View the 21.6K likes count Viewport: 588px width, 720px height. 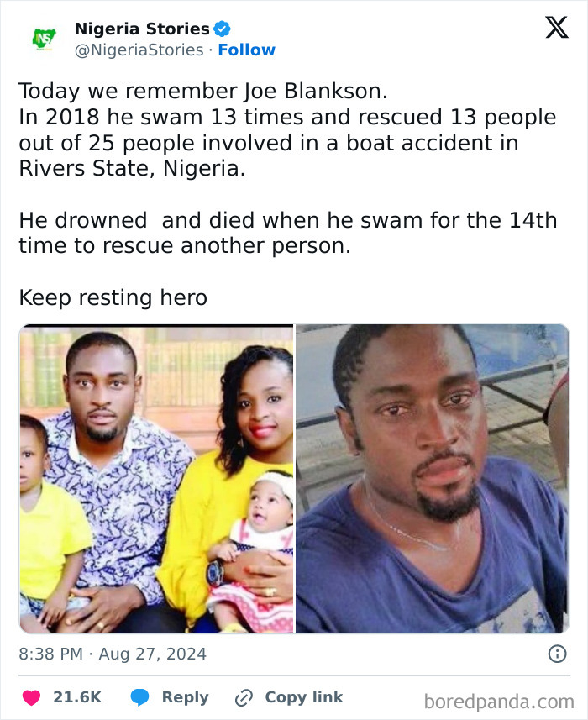click(77, 697)
